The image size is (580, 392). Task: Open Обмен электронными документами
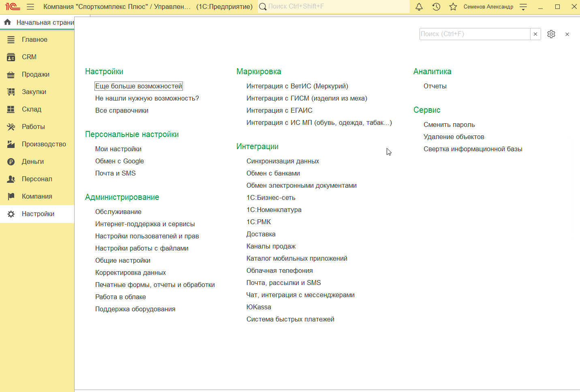(x=302, y=185)
